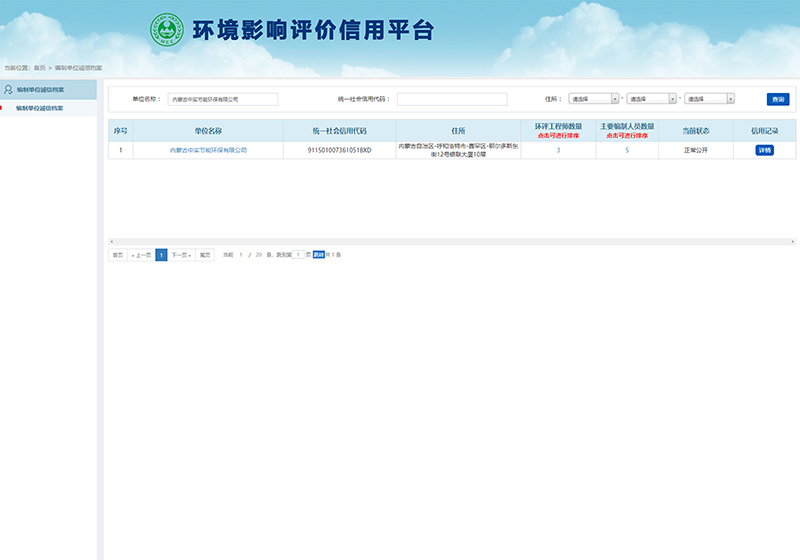The width and height of the screenshot is (800, 560).
Task: Open 详情 credit record details
Action: 764,150
